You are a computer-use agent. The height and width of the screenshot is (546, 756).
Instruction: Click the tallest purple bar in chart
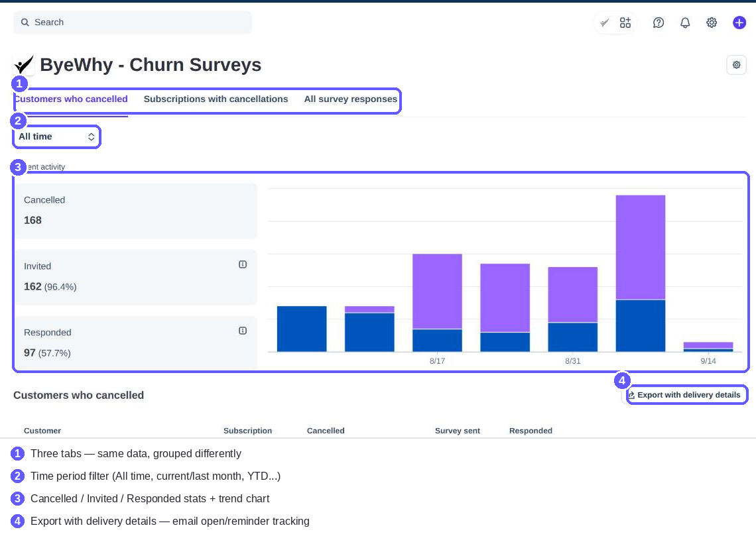click(x=641, y=247)
